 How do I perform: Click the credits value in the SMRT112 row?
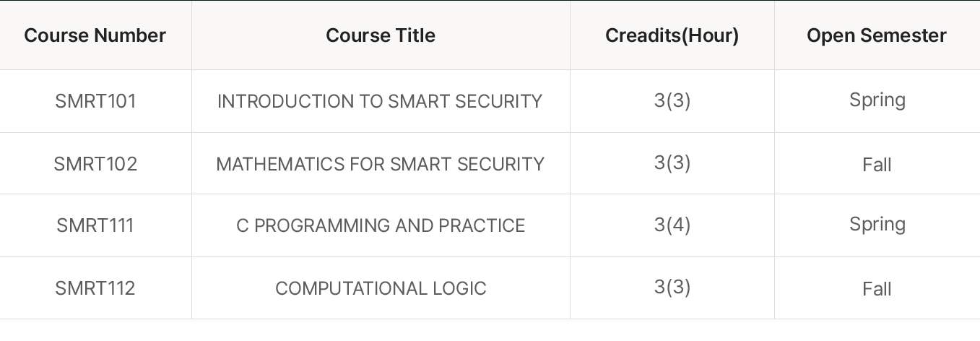pos(672,288)
